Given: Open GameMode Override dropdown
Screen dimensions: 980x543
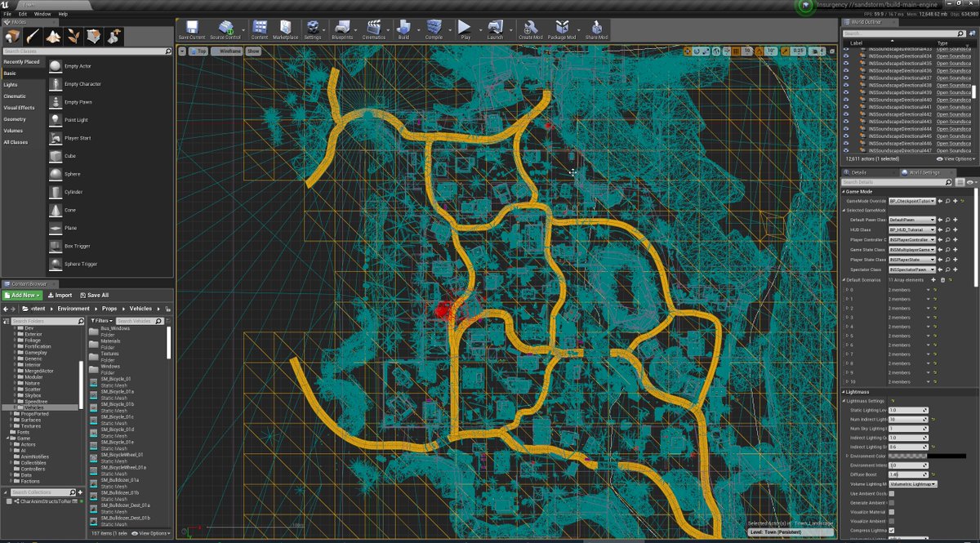Looking at the screenshot, I should (x=911, y=201).
